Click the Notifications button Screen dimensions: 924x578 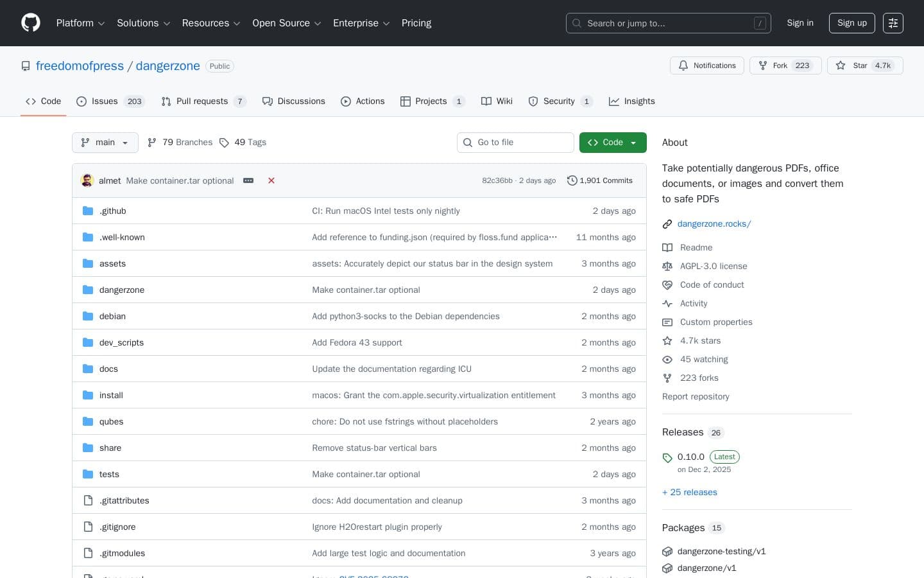(x=707, y=66)
